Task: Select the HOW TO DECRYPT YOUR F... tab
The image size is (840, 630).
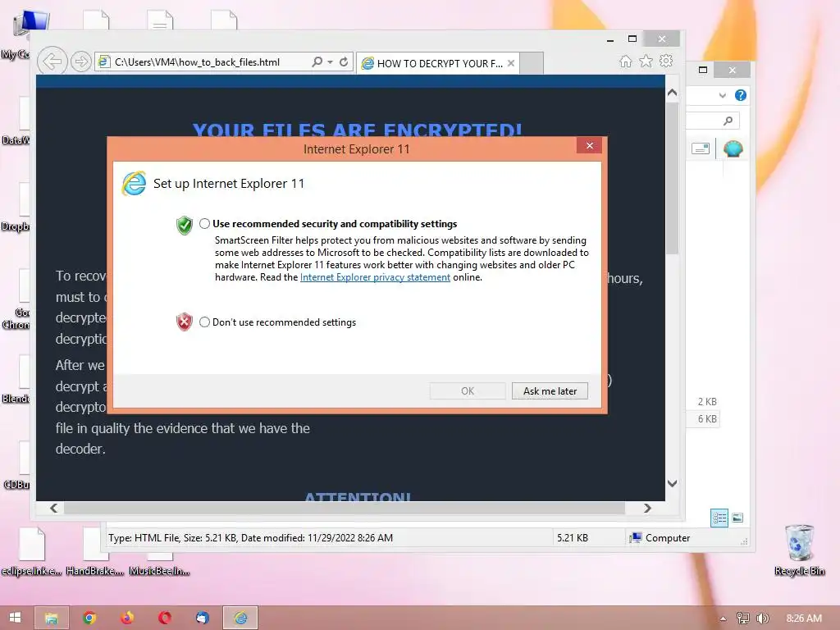Action: pos(438,63)
